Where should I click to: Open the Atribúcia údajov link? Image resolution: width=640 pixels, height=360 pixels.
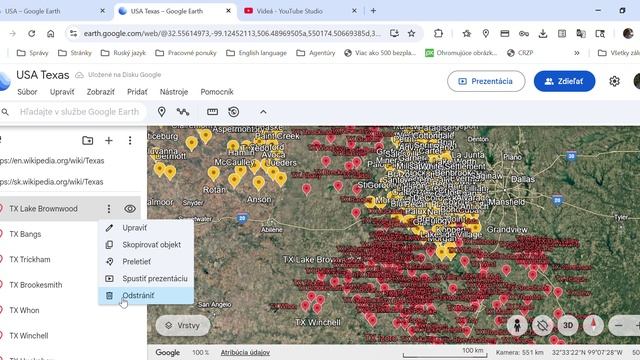tap(245, 352)
